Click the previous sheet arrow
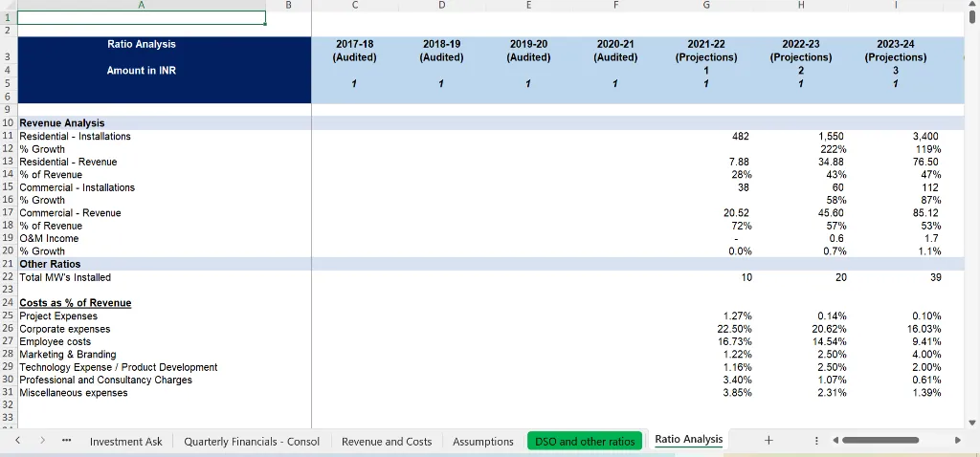The width and height of the screenshot is (980, 457). pyautogui.click(x=18, y=441)
